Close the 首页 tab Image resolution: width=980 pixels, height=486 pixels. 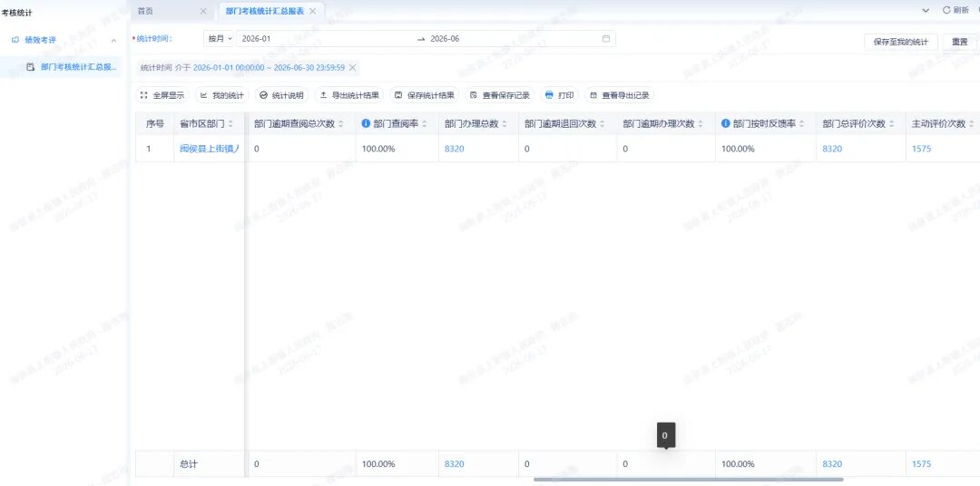coord(203,11)
